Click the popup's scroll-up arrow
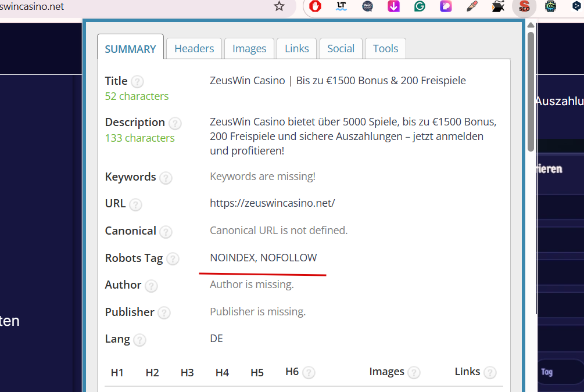Screen dimensions: 584x392 (x=531, y=26)
